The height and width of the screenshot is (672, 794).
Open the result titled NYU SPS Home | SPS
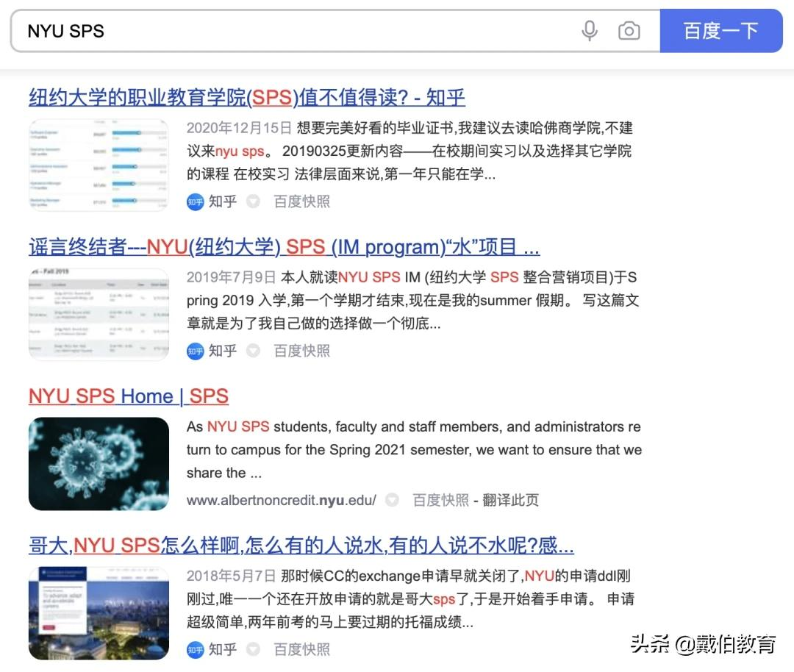128,396
